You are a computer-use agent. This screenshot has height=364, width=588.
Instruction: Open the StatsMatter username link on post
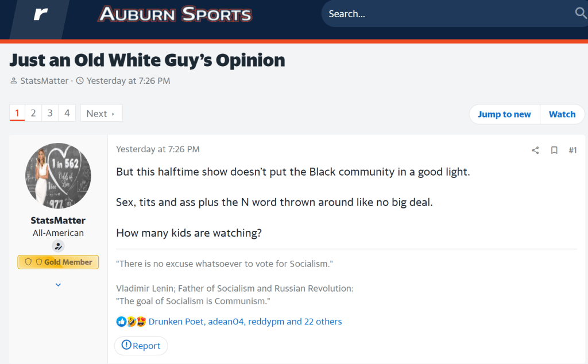58,220
